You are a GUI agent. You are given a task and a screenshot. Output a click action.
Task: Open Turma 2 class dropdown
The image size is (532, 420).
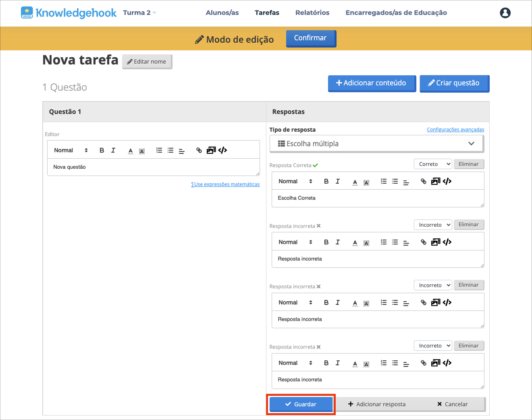click(139, 13)
